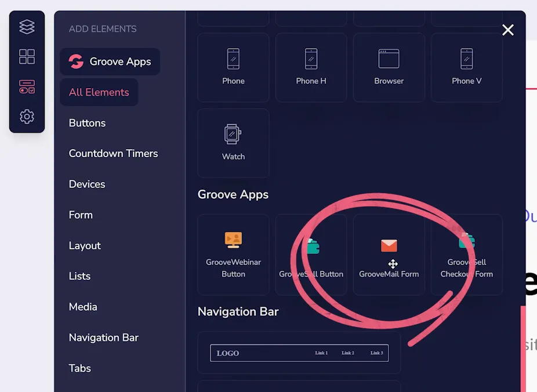Choose the Watch device element
This screenshot has width=537, height=392.
click(x=233, y=143)
